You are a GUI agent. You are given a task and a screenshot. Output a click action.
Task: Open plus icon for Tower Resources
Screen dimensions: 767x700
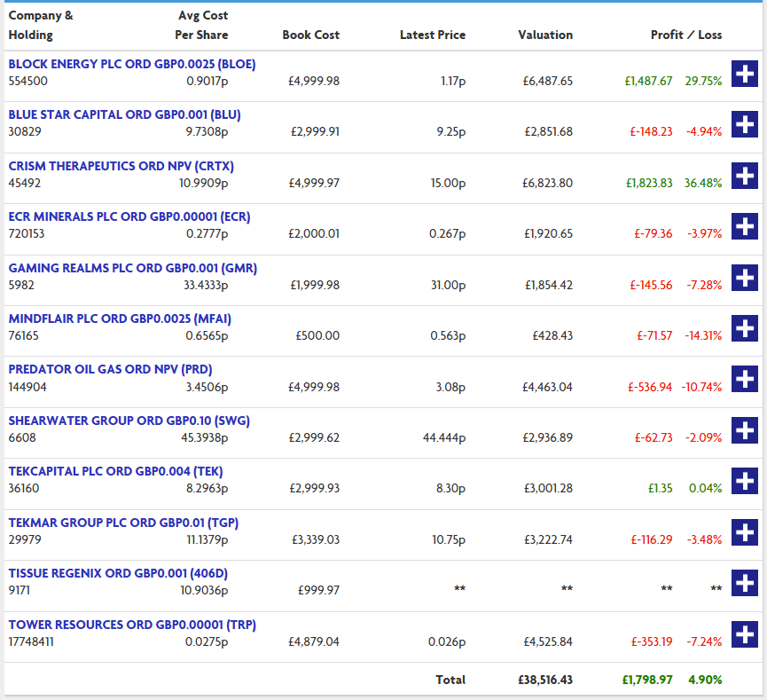coord(745,634)
